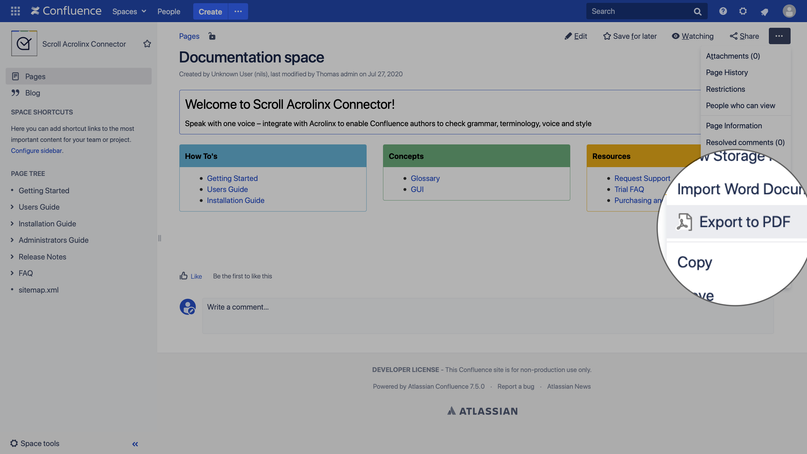
Task: Open the settings gear icon
Action: [743, 11]
